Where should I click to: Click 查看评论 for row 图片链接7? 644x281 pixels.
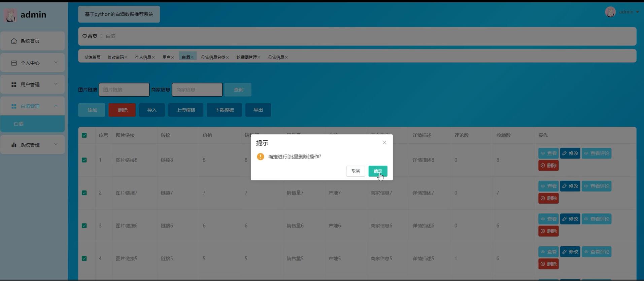597,186
